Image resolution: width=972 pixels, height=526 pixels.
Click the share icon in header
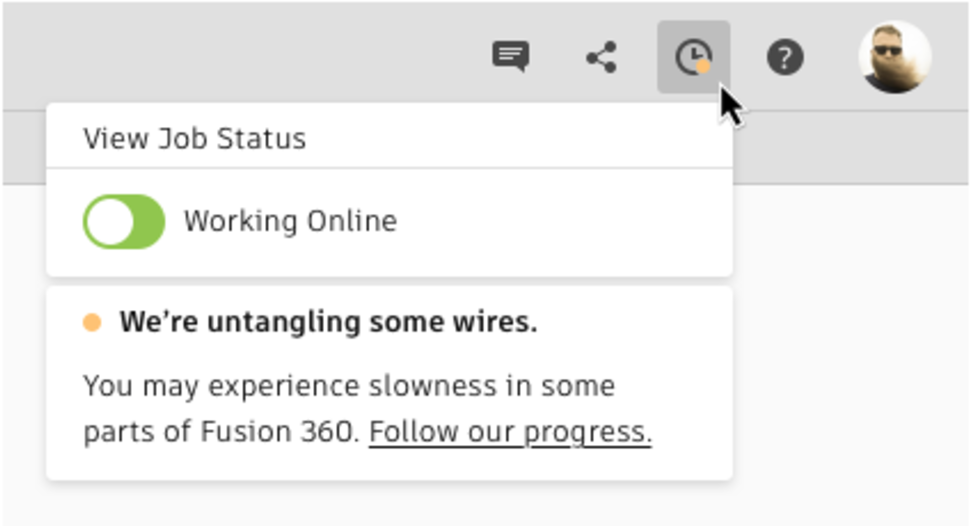pos(601,57)
